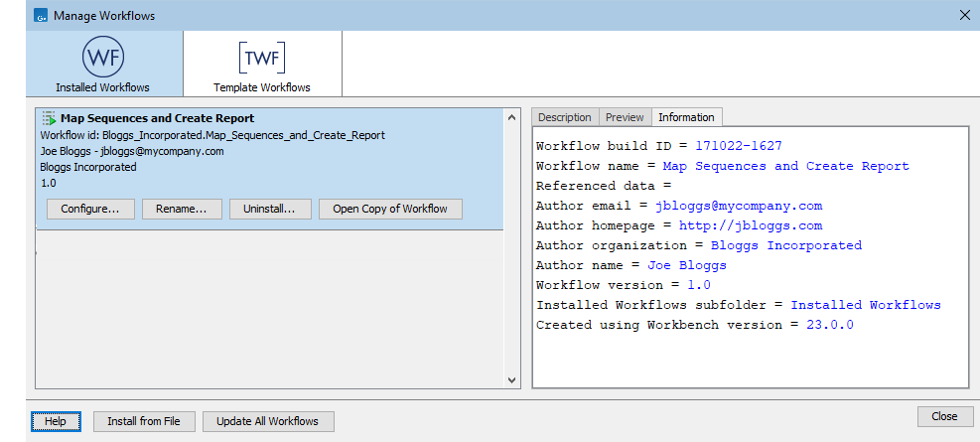Click the scroll up arrow in workflow list
980x442 pixels.
[x=512, y=118]
